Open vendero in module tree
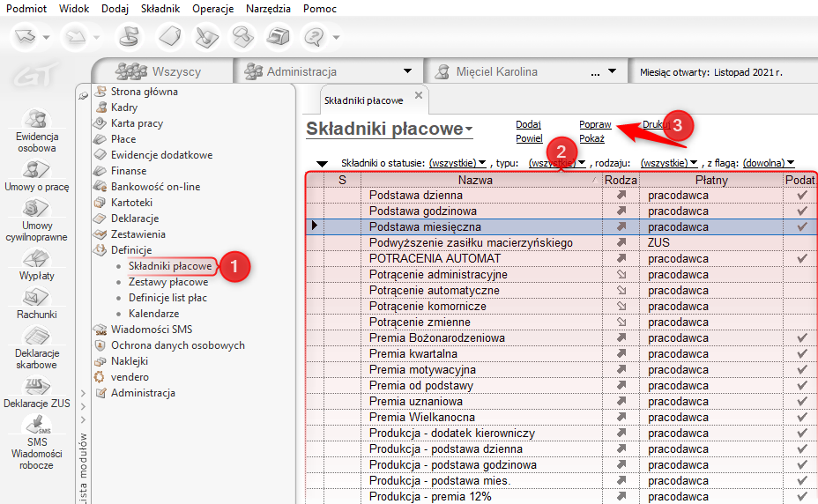 130,377
